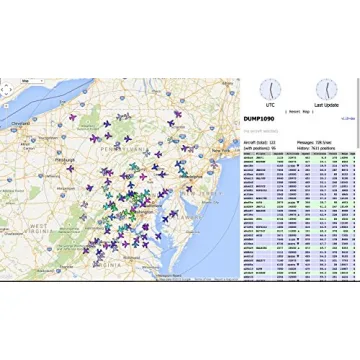Open the Map type dropdown
Image resolution: width=360 pixels, height=360 pixels.
[32, 81]
